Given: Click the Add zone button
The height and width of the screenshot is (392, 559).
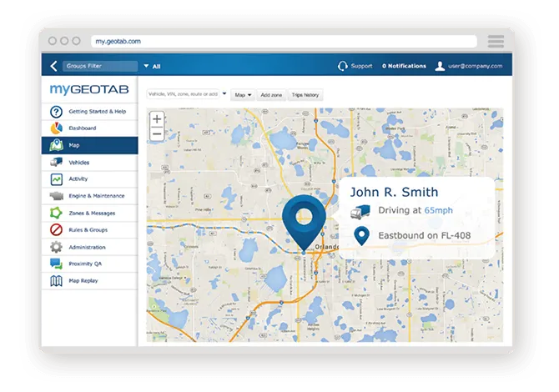Looking at the screenshot, I should click(271, 95).
